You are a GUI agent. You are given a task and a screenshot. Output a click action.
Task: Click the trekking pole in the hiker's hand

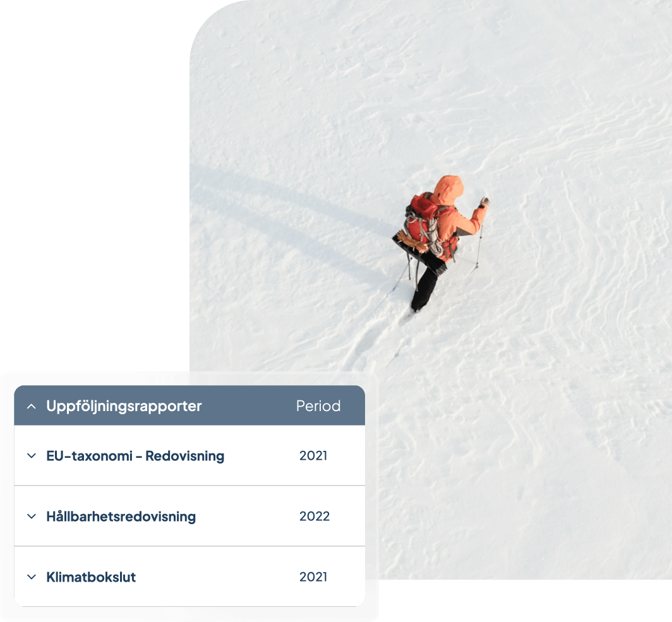pyautogui.click(x=479, y=244)
